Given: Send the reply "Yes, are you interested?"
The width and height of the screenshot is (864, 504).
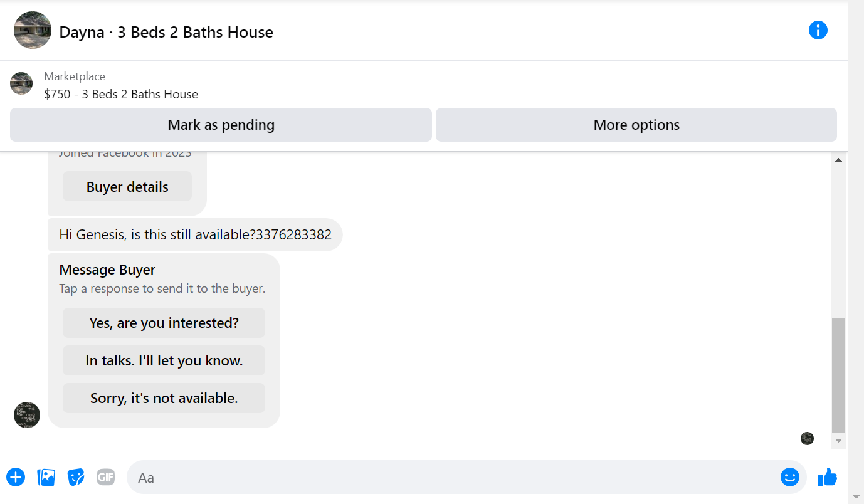Looking at the screenshot, I should (x=164, y=323).
